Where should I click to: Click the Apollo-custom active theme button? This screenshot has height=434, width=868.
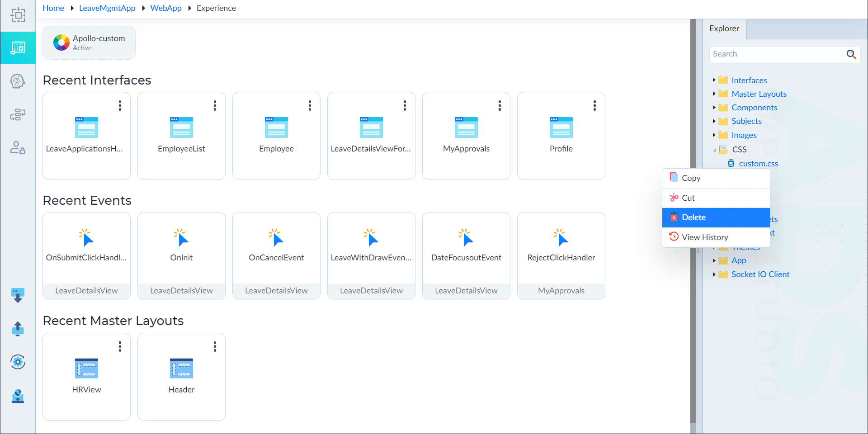[89, 42]
